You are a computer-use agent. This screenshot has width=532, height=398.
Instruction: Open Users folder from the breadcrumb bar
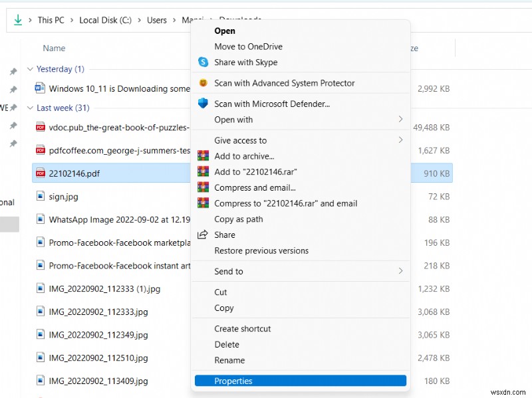coord(157,20)
